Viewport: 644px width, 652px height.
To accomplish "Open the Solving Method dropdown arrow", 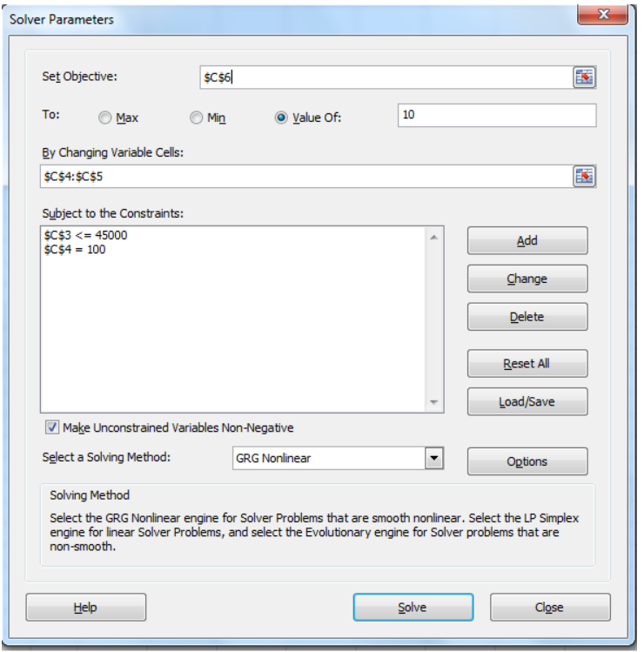I will (x=434, y=458).
